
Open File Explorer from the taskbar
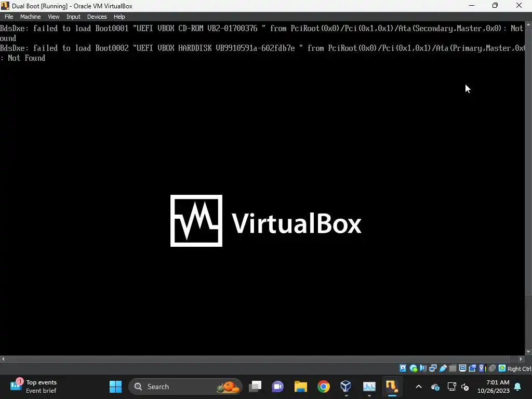301,387
